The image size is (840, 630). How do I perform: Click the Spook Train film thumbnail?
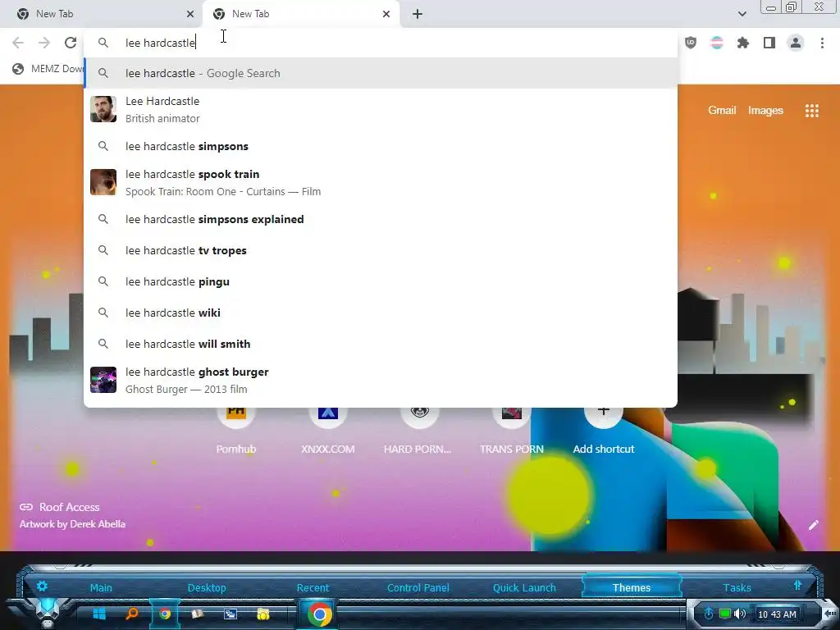pyautogui.click(x=103, y=182)
